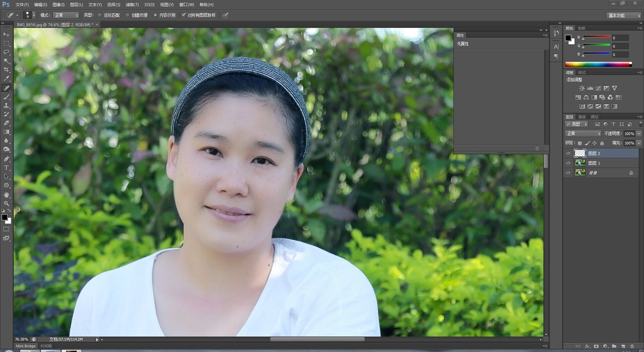The width and height of the screenshot is (644, 352).
Task: Select the Magic Wand tool
Action: (7, 61)
